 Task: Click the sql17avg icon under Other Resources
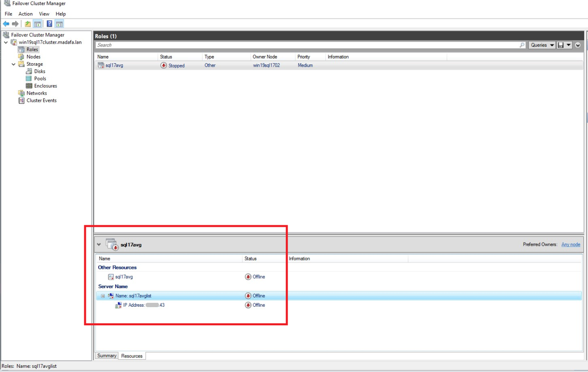point(111,277)
